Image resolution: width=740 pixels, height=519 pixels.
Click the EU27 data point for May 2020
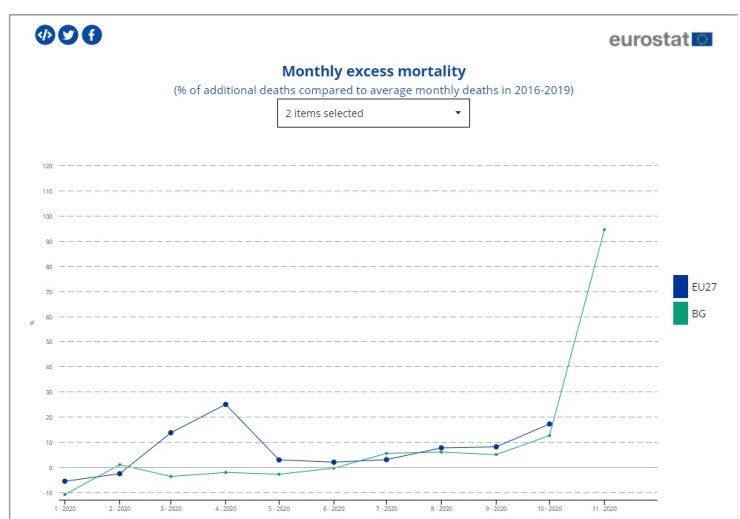coord(279,460)
